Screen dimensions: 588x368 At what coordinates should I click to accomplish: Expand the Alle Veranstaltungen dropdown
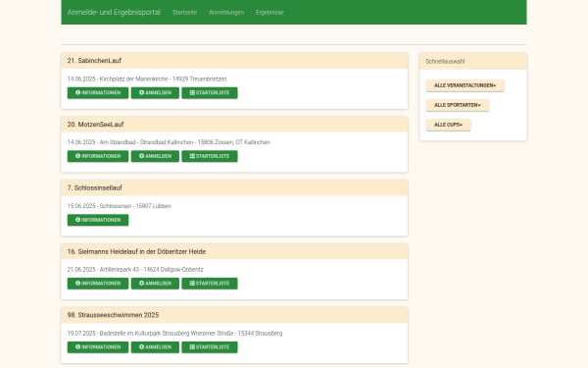point(465,85)
